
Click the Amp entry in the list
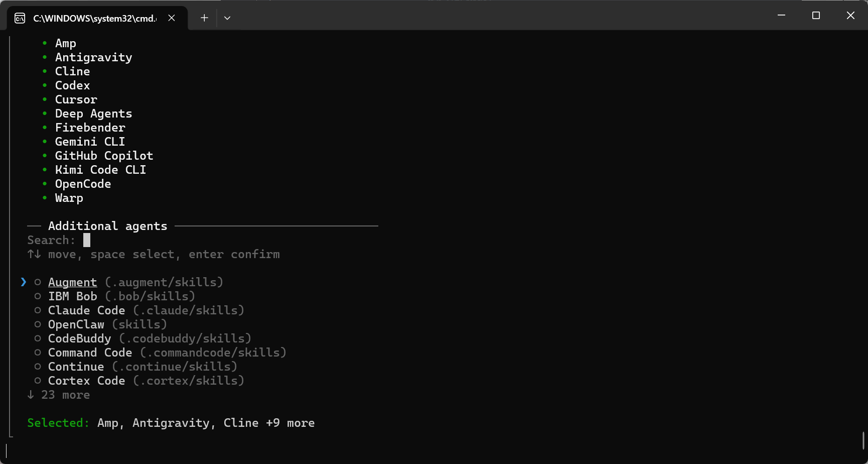coord(66,43)
